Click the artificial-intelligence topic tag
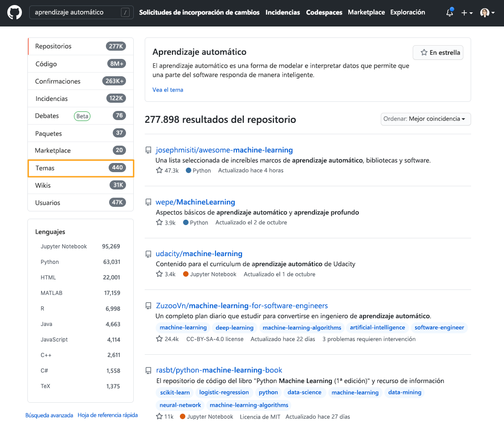504x431 pixels. (x=378, y=327)
